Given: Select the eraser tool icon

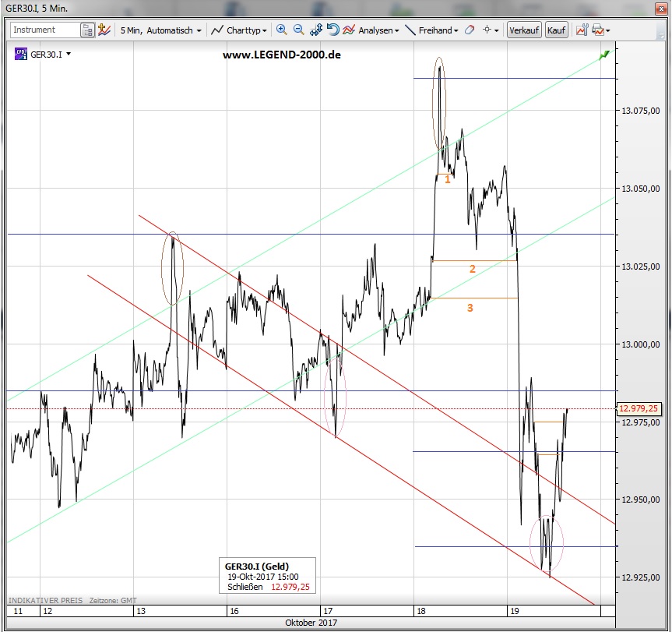Looking at the screenshot, I should [469, 30].
